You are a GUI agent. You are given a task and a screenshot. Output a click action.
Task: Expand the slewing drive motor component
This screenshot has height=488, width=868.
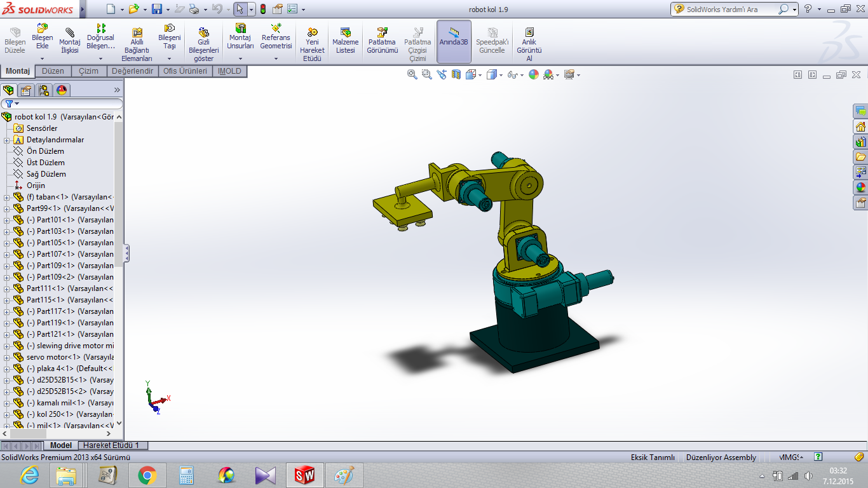(6, 346)
